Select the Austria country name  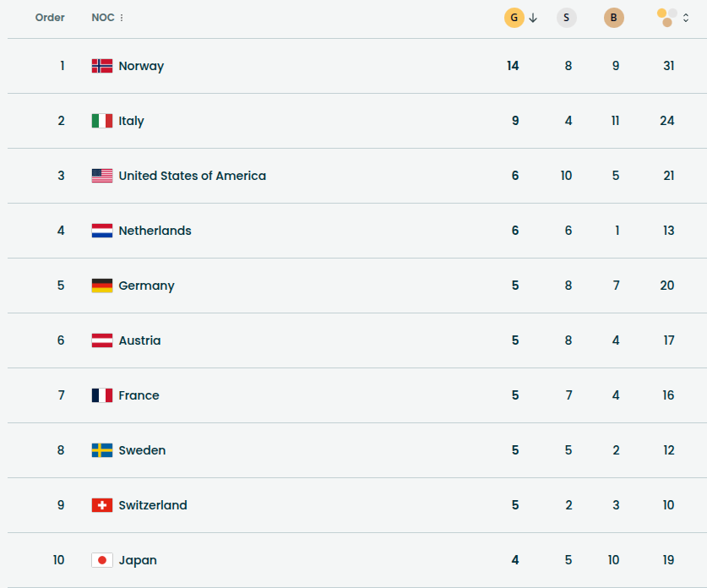[x=139, y=340]
